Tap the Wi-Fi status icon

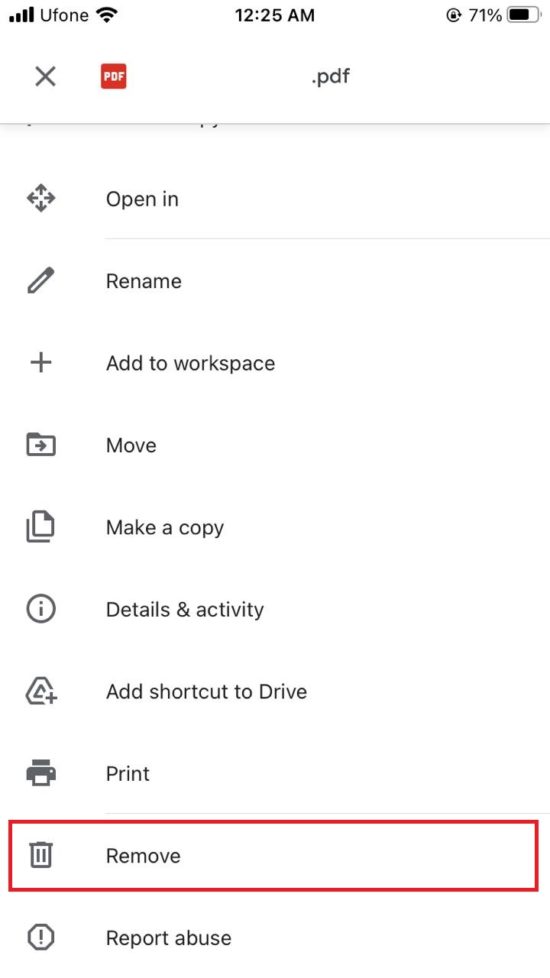108,15
